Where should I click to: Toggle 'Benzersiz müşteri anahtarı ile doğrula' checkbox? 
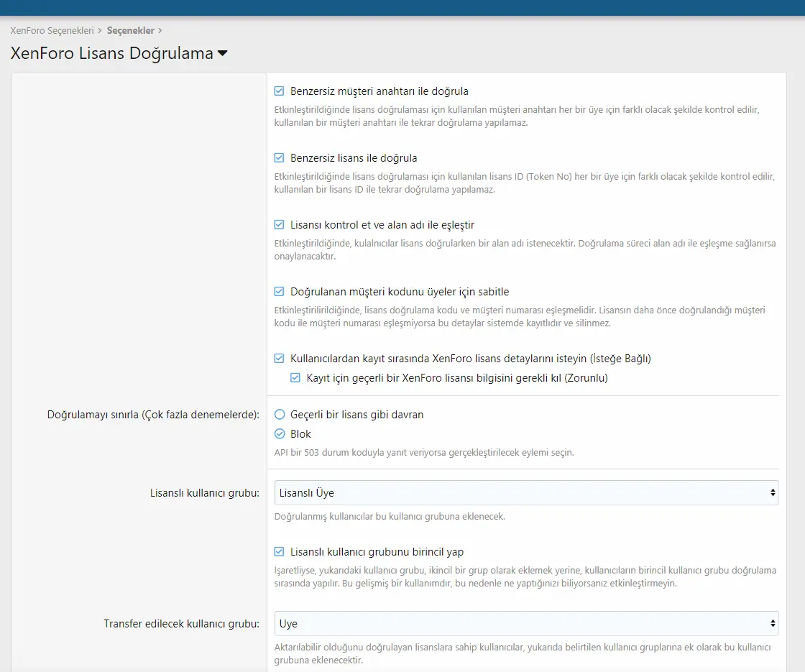pyautogui.click(x=279, y=91)
